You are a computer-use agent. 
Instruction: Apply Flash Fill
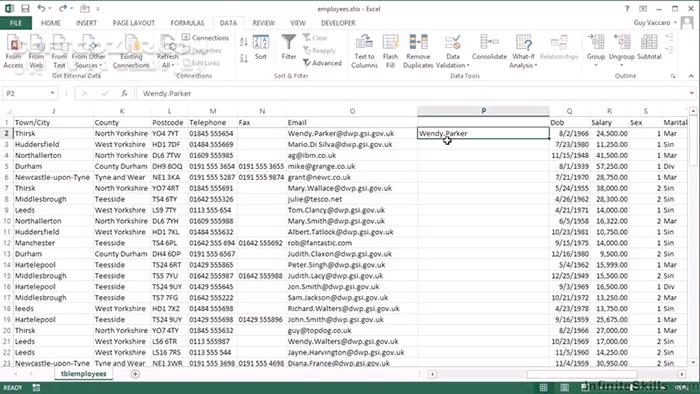pos(390,52)
